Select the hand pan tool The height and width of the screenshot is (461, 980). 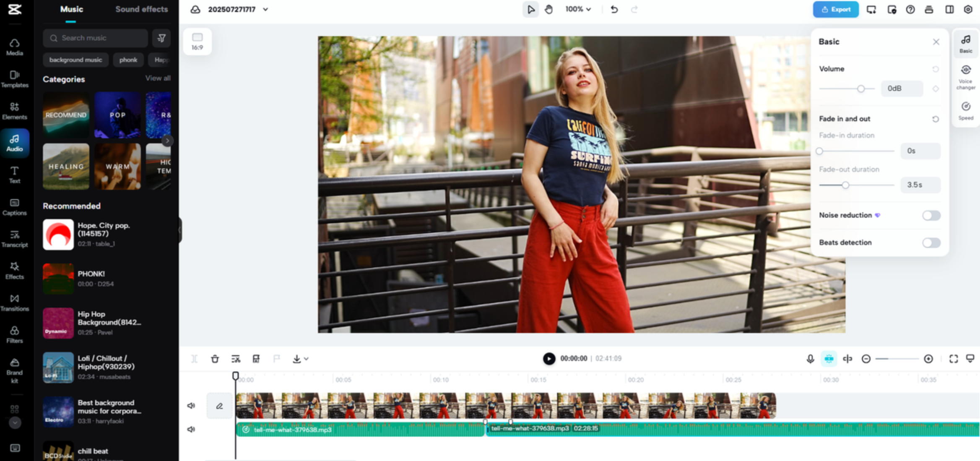click(548, 9)
